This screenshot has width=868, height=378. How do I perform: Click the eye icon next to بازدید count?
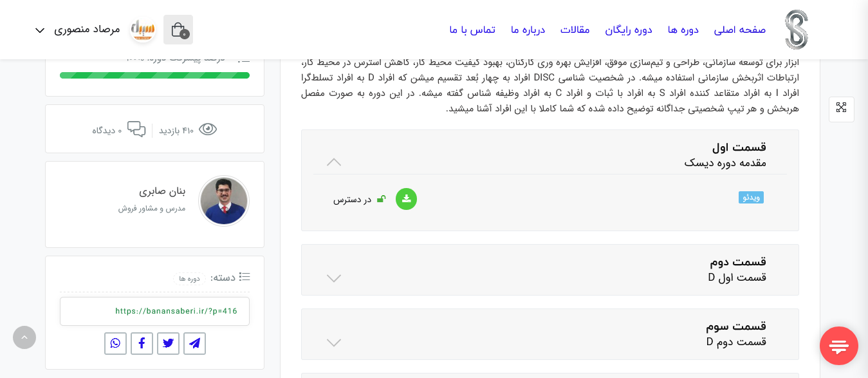point(208,129)
